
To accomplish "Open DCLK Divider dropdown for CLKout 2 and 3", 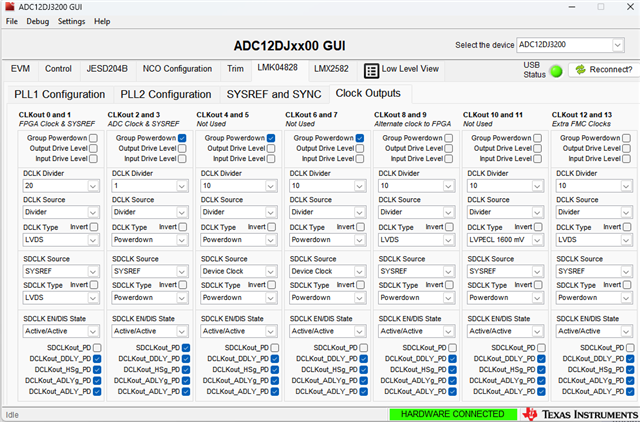I will pos(150,186).
